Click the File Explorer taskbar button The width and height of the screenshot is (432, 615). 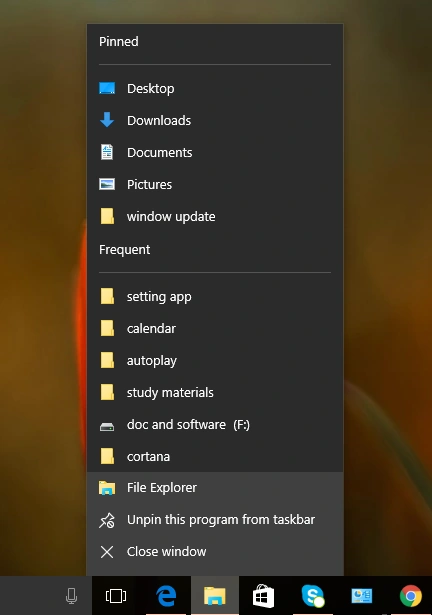(215, 596)
